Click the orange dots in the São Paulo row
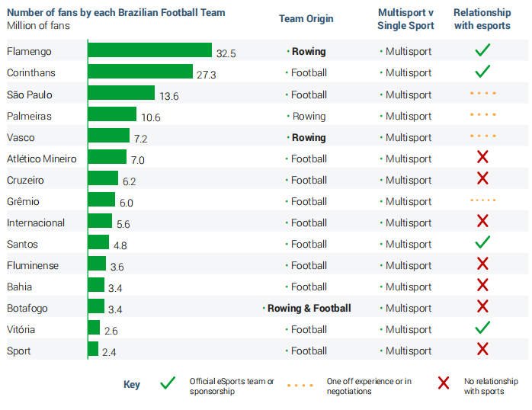 point(482,94)
